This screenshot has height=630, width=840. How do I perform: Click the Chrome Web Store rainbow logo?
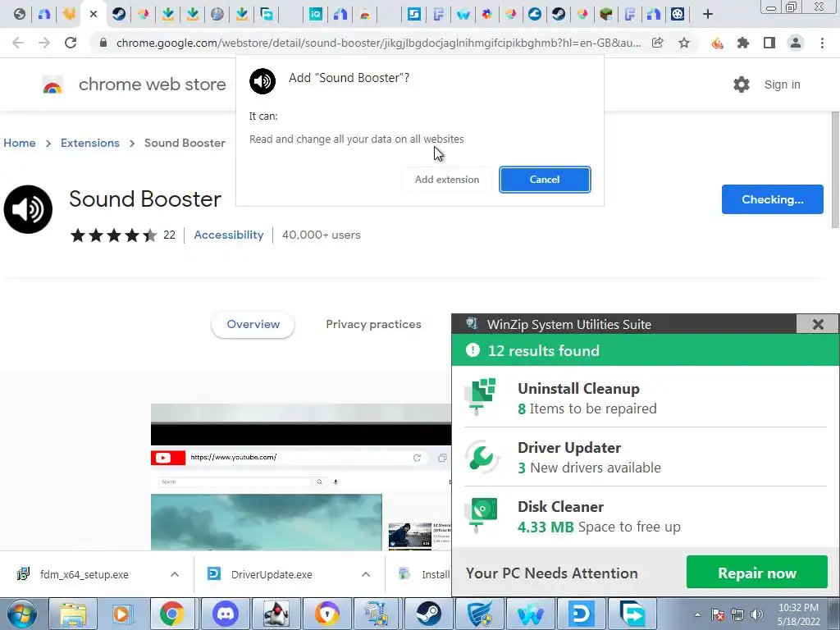[x=52, y=84]
